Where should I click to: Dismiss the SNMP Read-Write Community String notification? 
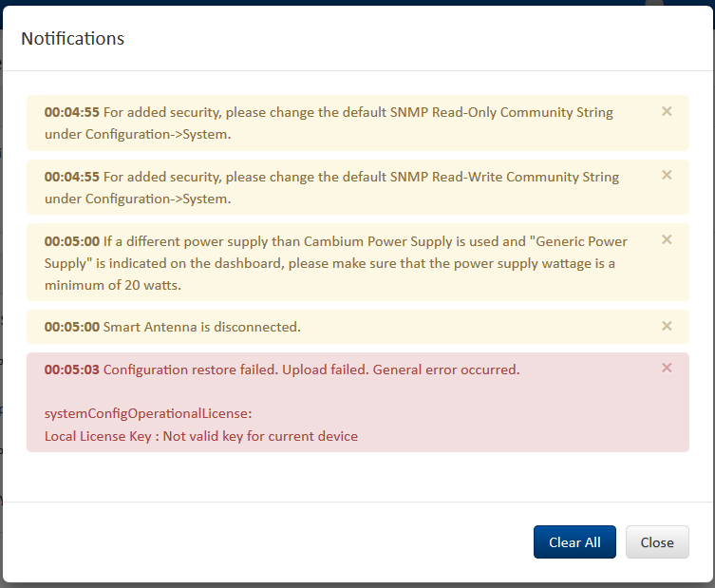click(x=667, y=175)
